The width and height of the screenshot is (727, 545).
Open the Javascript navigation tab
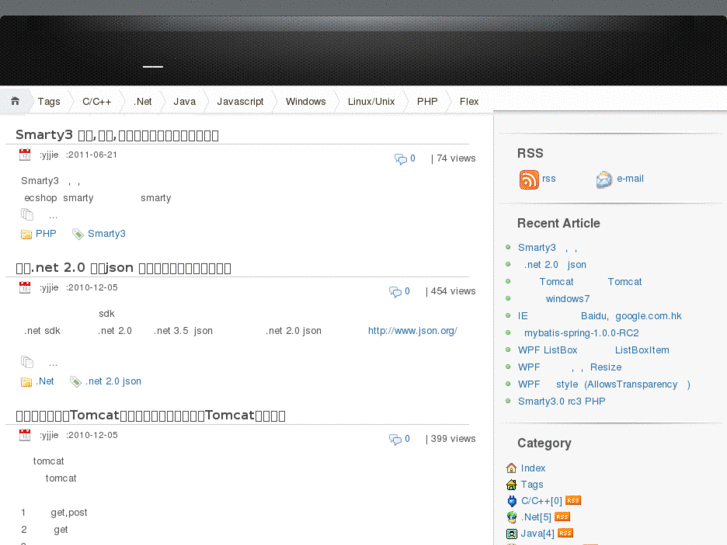[x=240, y=102]
